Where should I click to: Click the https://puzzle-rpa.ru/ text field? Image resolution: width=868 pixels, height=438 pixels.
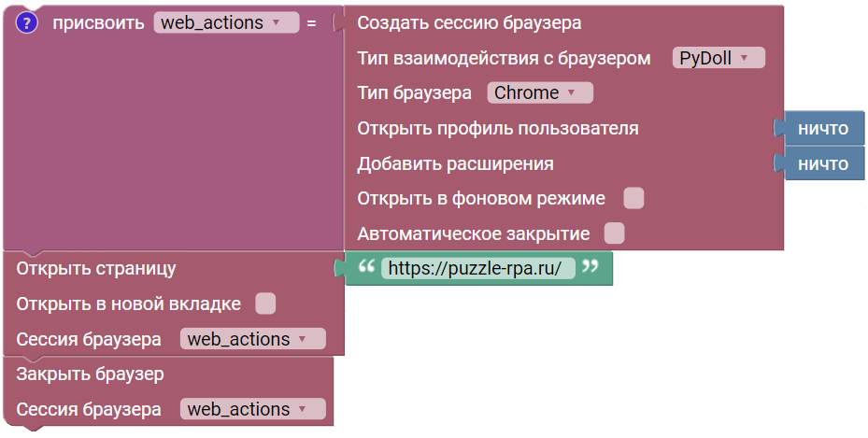pos(475,268)
